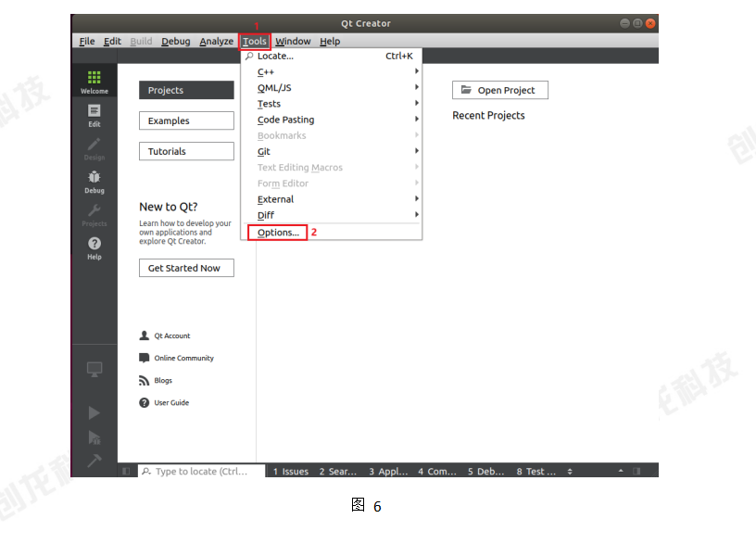Expand the Tests submenu
Image resolution: width=756 pixels, height=544 pixels.
tap(332, 104)
